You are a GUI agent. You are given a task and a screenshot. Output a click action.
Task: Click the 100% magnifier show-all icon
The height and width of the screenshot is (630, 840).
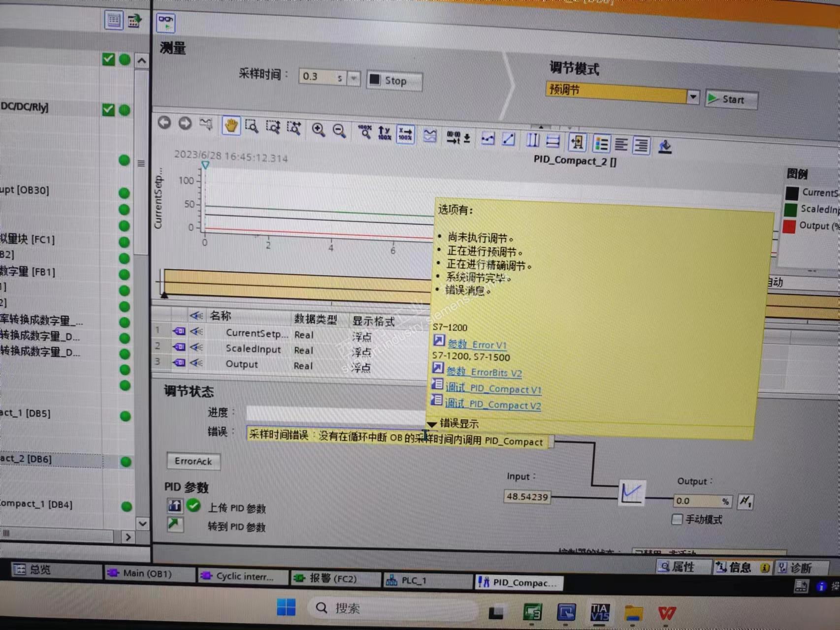[x=364, y=132]
